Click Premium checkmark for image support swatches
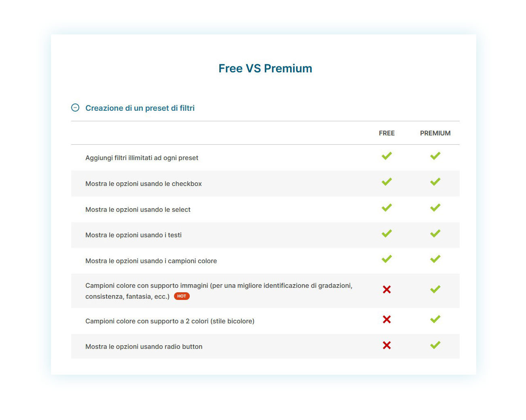 [435, 289]
